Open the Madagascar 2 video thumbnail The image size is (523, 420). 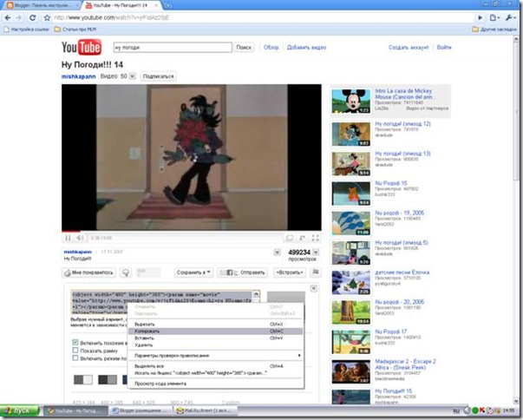351,371
